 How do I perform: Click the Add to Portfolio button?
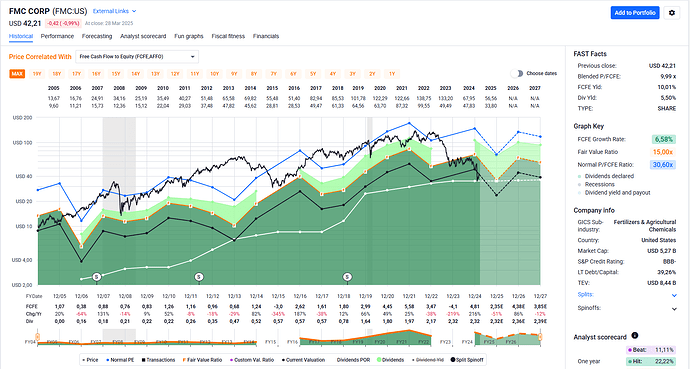635,13
